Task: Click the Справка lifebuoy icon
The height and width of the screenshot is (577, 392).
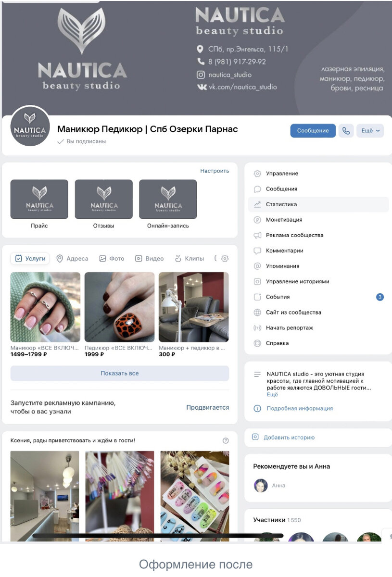Action: [257, 343]
